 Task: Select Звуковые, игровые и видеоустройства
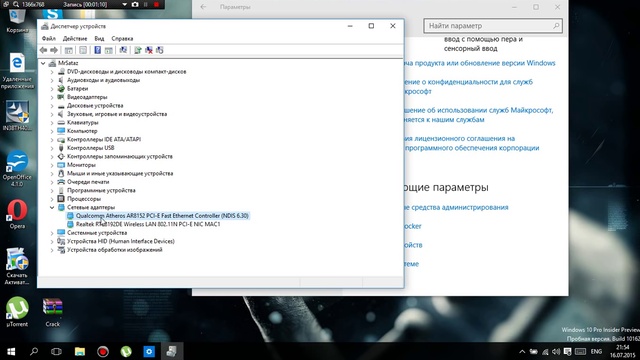[x=117, y=114]
